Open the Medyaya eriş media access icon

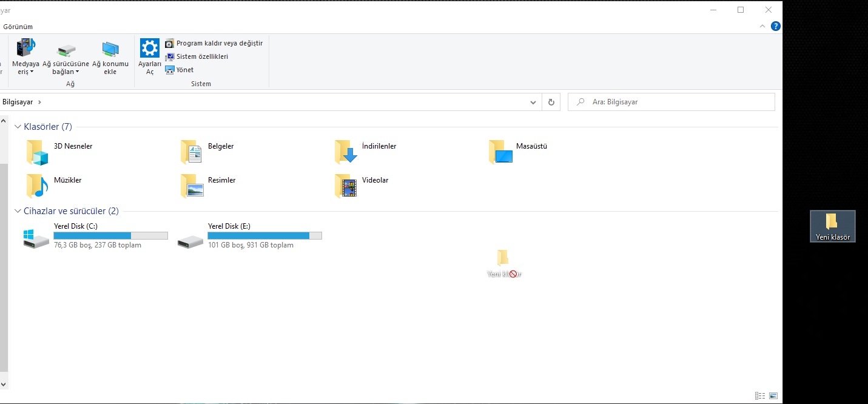[x=25, y=48]
